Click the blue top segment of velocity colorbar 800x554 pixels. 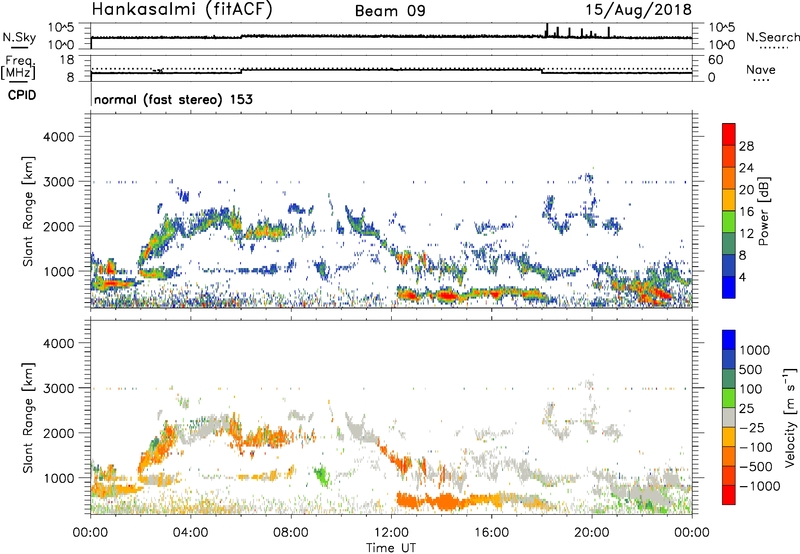[729, 340]
